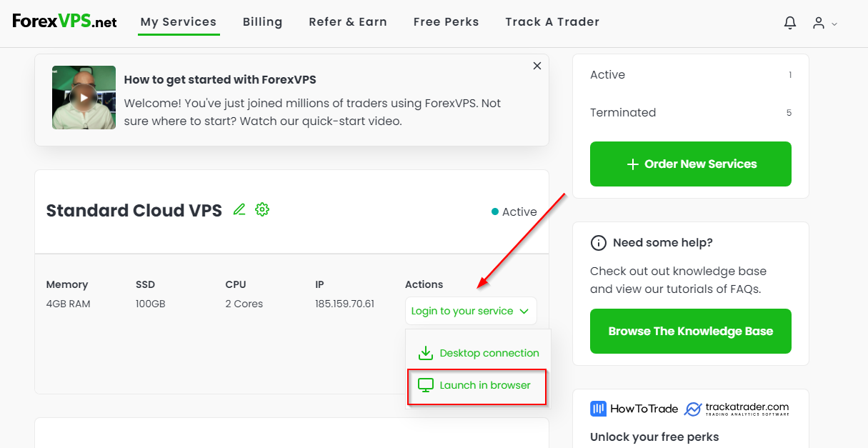Select the Free Perks menu item
This screenshot has height=448, width=868.
(446, 21)
